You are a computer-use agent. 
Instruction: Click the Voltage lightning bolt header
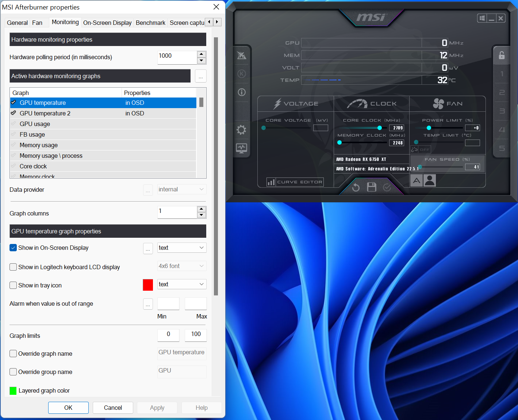click(277, 104)
